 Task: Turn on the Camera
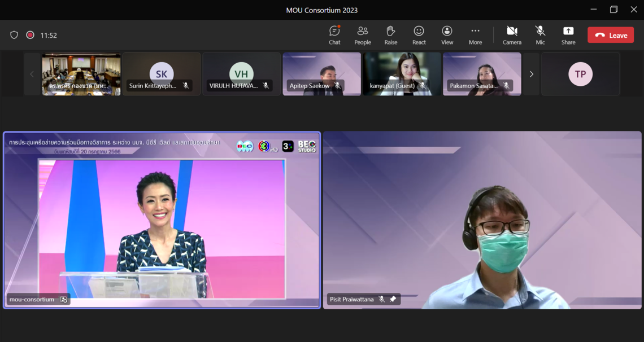point(512,35)
